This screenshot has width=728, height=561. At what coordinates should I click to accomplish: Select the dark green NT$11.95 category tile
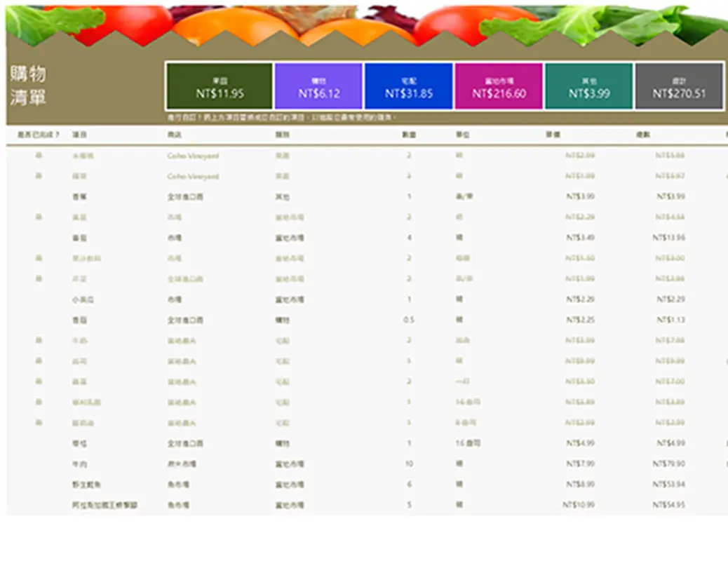coord(219,86)
